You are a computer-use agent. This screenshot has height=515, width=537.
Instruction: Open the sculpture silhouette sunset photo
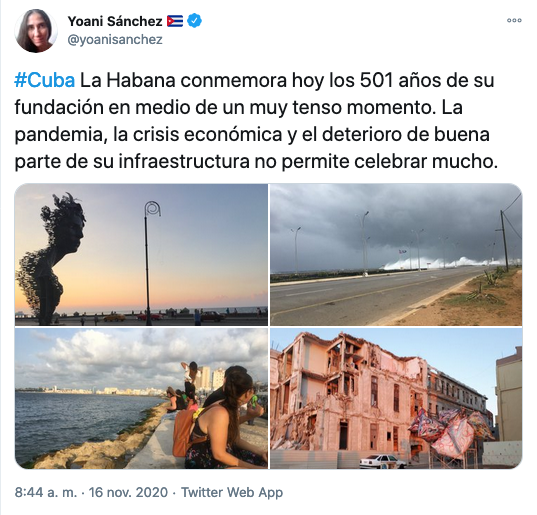pos(141,254)
